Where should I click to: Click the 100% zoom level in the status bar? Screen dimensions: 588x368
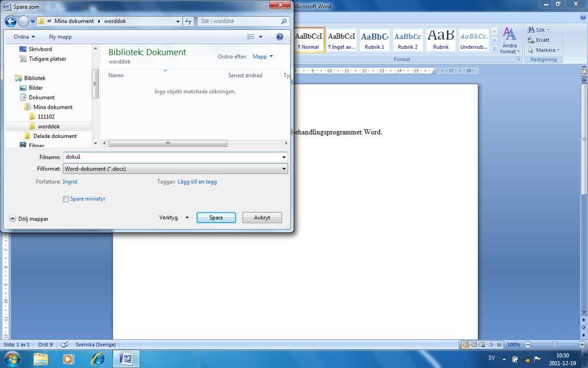[513, 344]
